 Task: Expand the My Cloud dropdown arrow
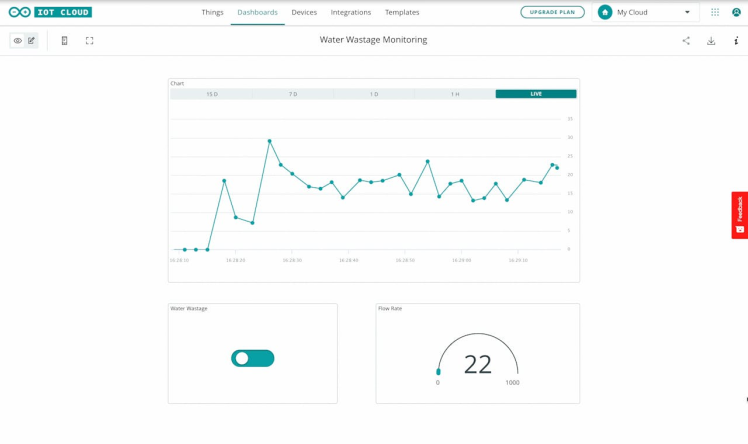point(687,12)
